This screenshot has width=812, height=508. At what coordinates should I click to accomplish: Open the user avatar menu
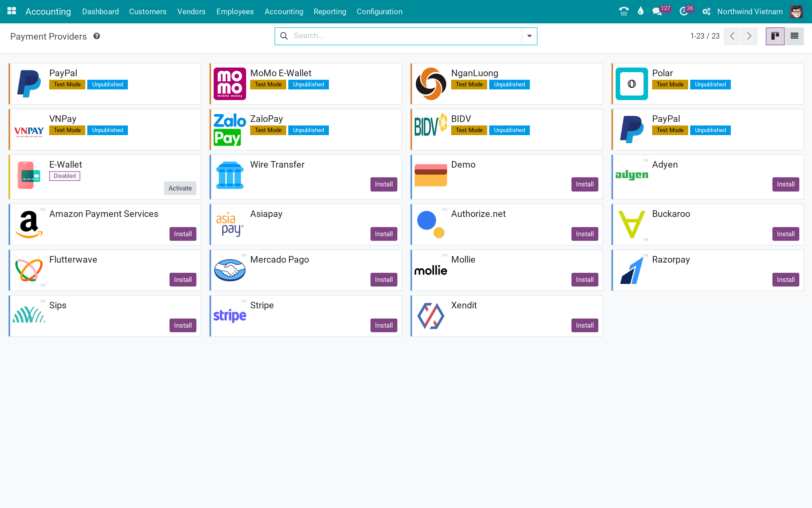coord(796,11)
